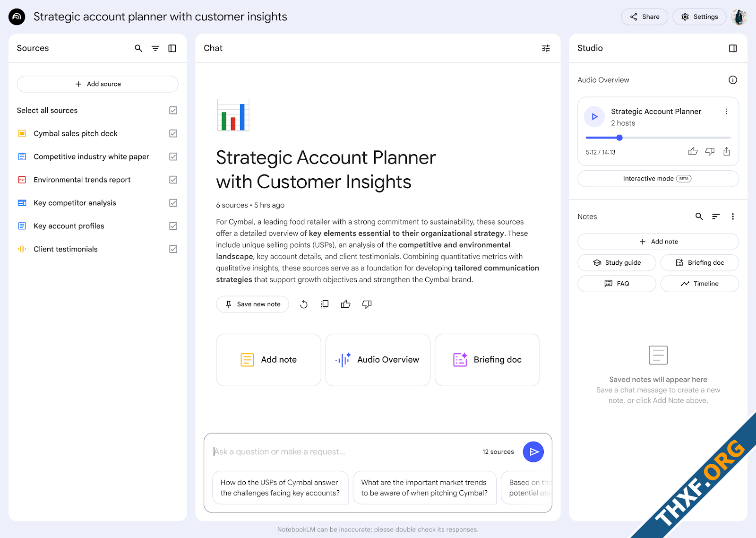Uncheck Key account profiles source
The height and width of the screenshot is (538, 756).
tap(173, 226)
